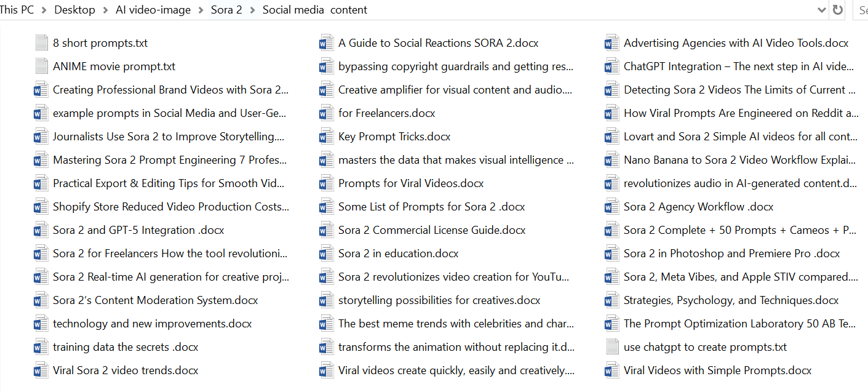The height and width of the screenshot is (392, 868).
Task: Click Word icon of Mastering Sora 2 Prompt Engineering
Action: click(x=41, y=160)
